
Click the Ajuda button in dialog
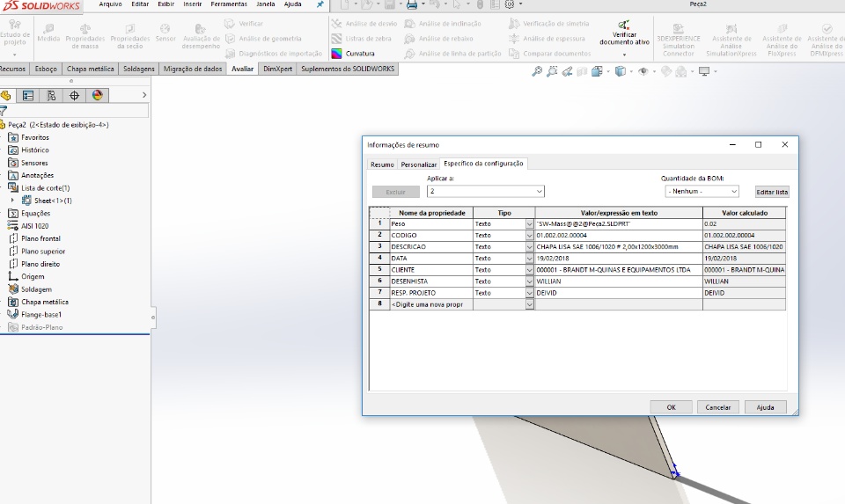(x=765, y=407)
